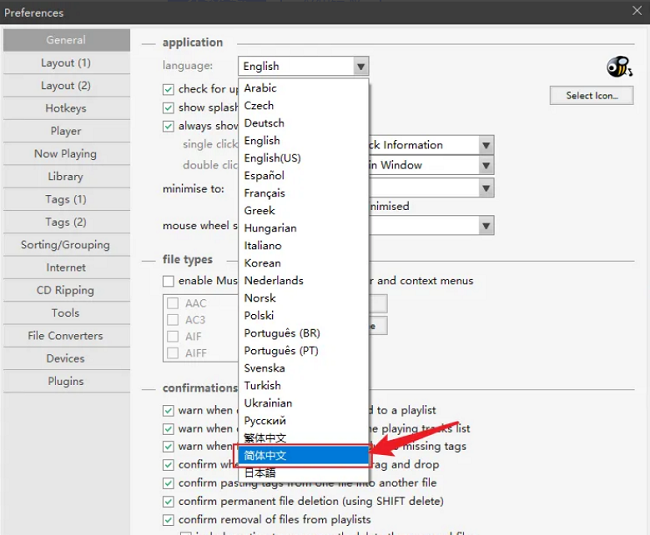The image size is (650, 535).
Task: Check the AAC file type box
Action: click(x=174, y=304)
